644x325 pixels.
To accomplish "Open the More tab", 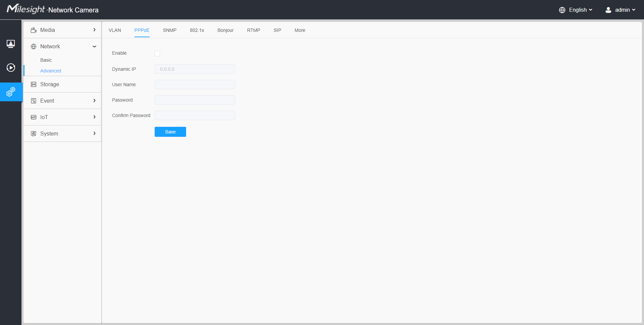I will click(x=300, y=30).
